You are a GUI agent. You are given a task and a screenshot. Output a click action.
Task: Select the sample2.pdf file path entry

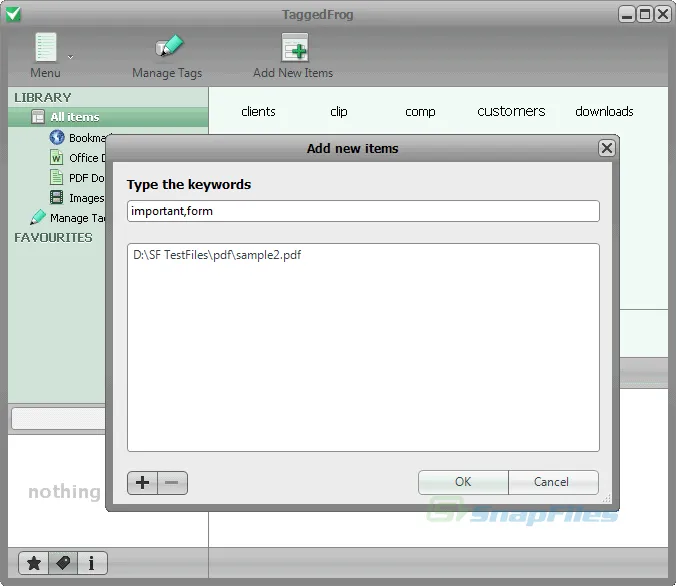point(217,255)
